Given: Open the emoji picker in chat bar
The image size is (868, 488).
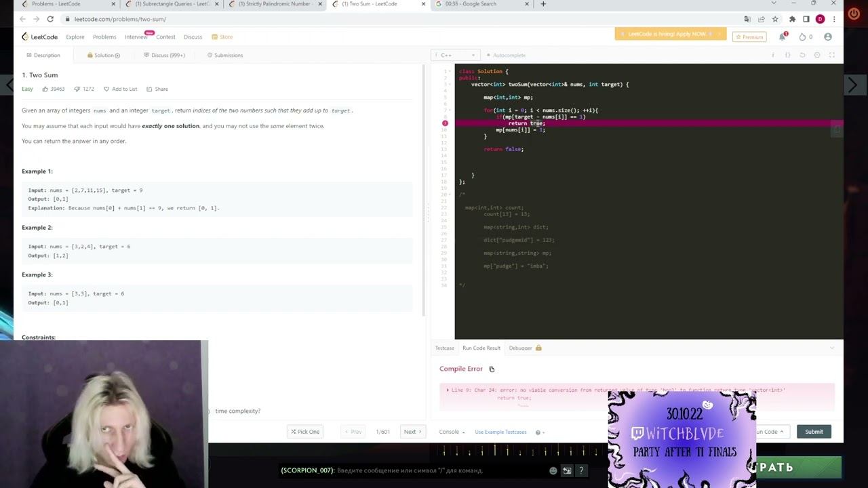Looking at the screenshot, I should coord(553,470).
